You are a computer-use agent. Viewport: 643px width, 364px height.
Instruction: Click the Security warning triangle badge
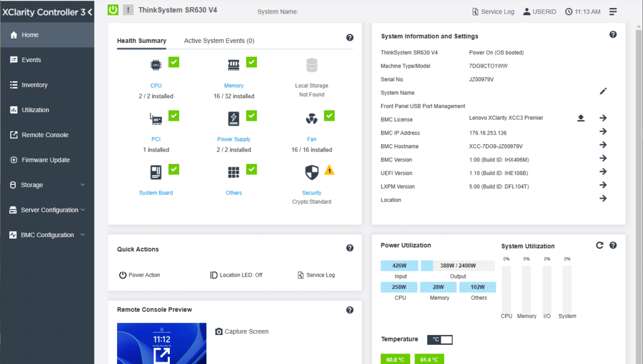pyautogui.click(x=329, y=170)
